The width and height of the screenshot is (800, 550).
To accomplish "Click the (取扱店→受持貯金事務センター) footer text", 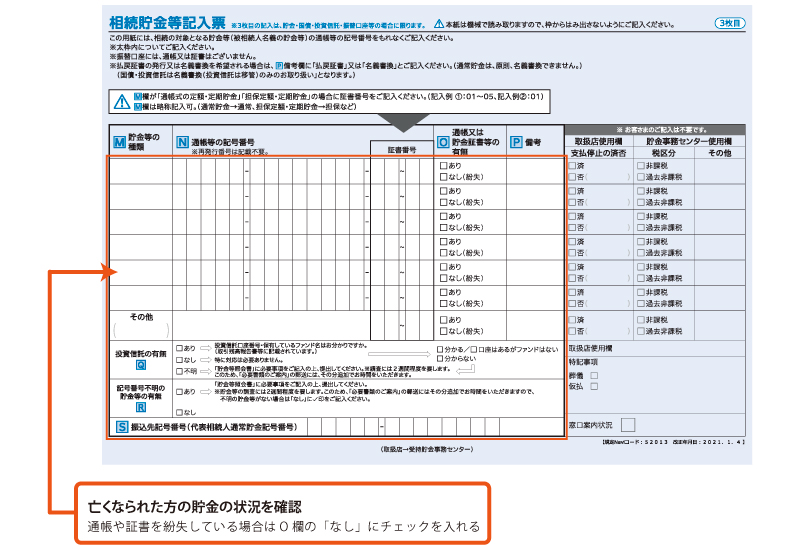I will click(427, 449).
